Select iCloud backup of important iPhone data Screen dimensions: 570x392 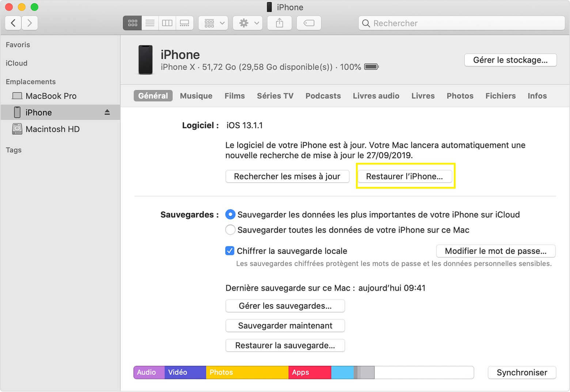click(x=230, y=215)
